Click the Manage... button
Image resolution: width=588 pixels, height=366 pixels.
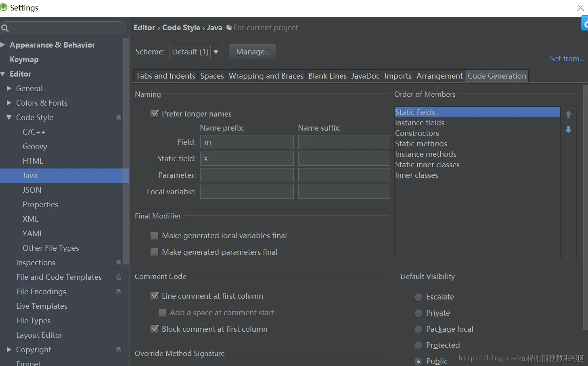pos(253,52)
